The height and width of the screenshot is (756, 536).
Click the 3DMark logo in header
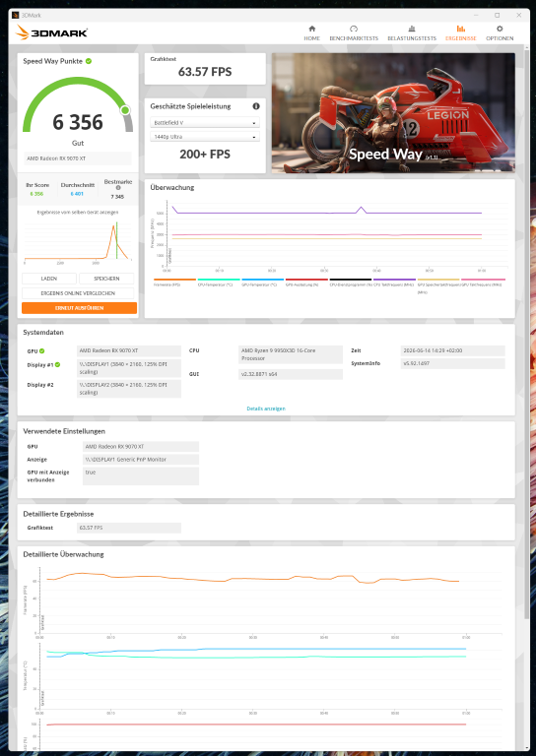coord(51,32)
